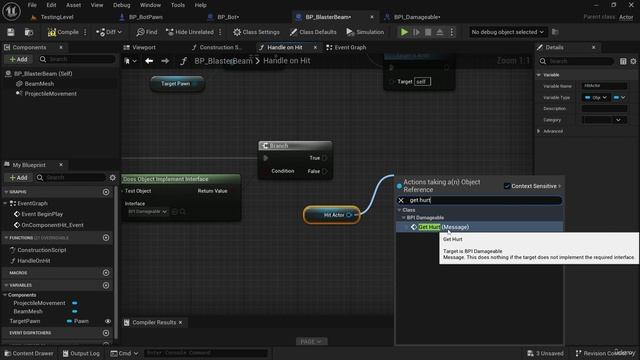Open the debug object selector dropdown
This screenshot has height=360, width=640.
click(507, 32)
